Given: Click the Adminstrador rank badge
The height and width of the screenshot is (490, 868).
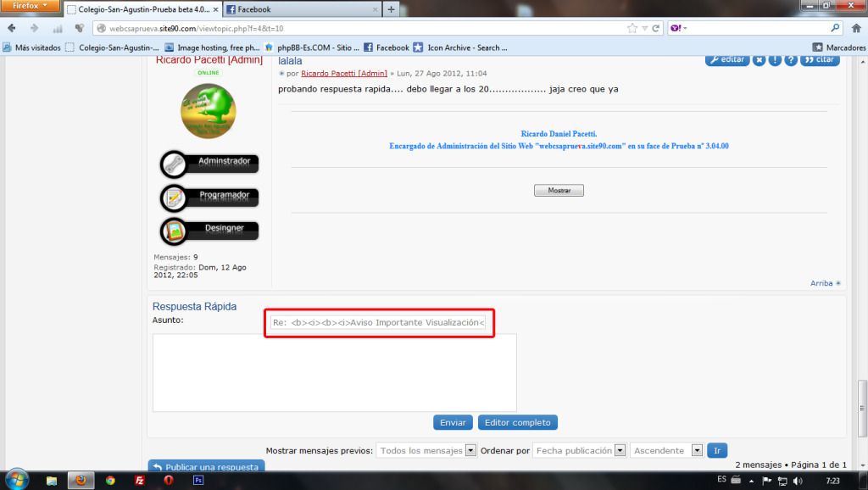Looking at the screenshot, I should (209, 164).
